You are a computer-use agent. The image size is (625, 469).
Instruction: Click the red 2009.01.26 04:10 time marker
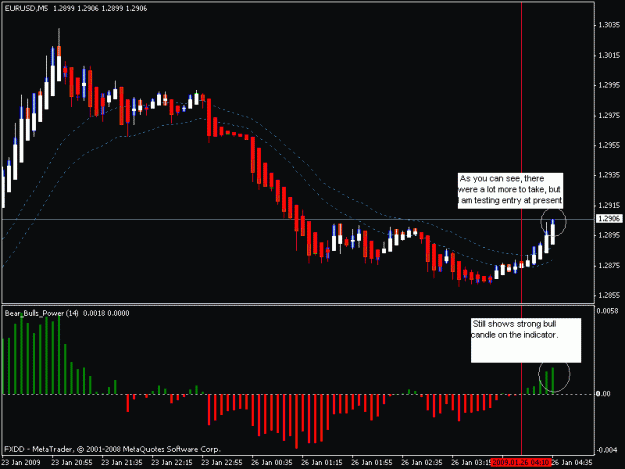coord(521,463)
